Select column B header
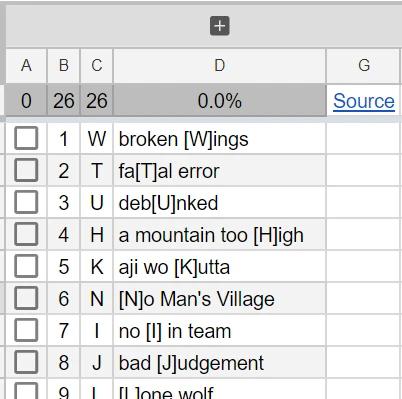 (64, 65)
